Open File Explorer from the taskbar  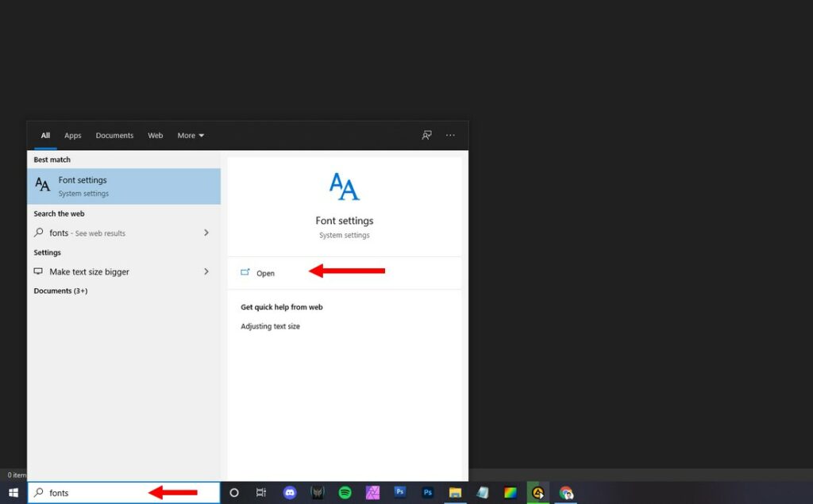pos(455,492)
